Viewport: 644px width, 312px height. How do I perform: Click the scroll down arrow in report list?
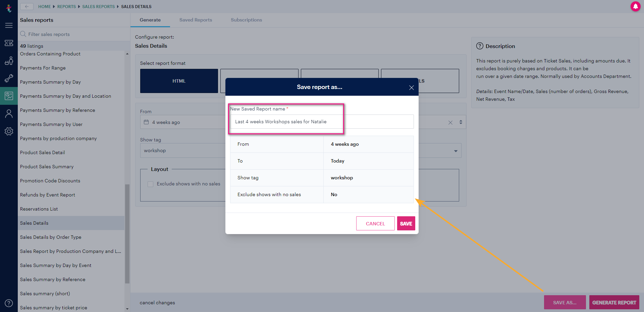pyautogui.click(x=127, y=309)
